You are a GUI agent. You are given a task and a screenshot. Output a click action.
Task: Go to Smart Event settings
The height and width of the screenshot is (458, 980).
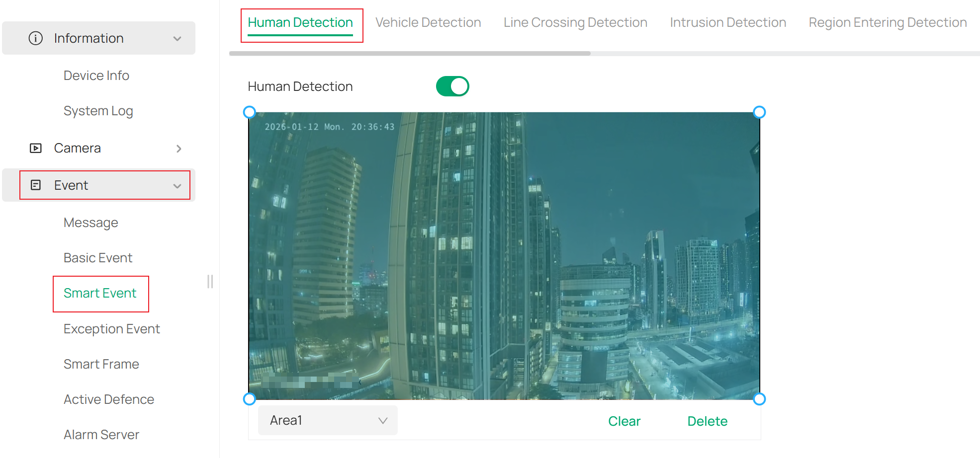coord(100,293)
